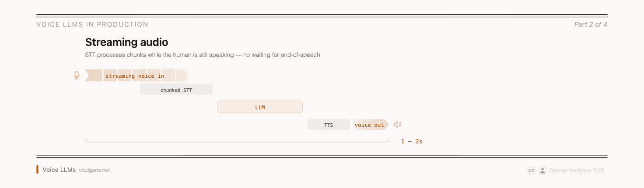Click the orange accent bar in footer
The height and width of the screenshot is (188, 644).
click(38, 170)
